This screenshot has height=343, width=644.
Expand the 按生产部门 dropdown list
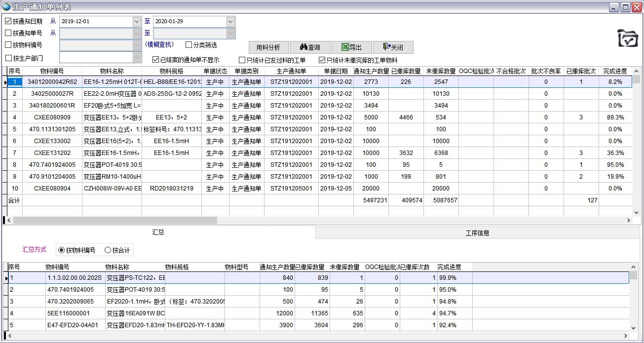[x=137, y=57]
